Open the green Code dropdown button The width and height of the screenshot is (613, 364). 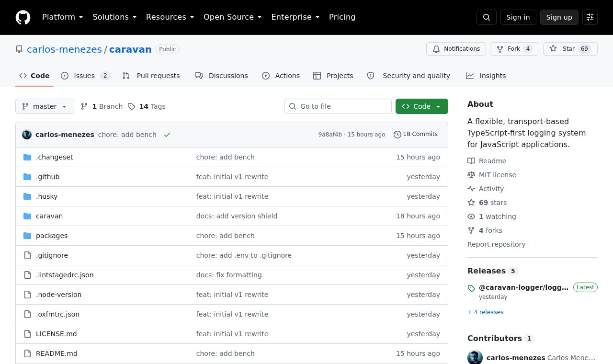click(x=422, y=106)
